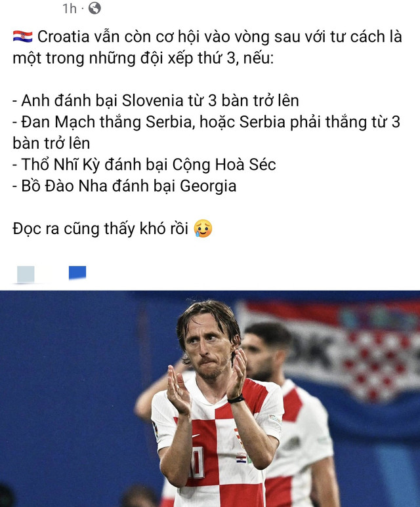Select the light gray square block
Screen dimensions: 420x507
coord(26,274)
